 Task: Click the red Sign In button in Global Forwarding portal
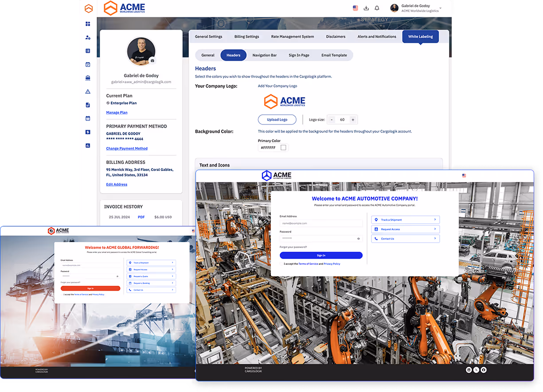coord(90,288)
